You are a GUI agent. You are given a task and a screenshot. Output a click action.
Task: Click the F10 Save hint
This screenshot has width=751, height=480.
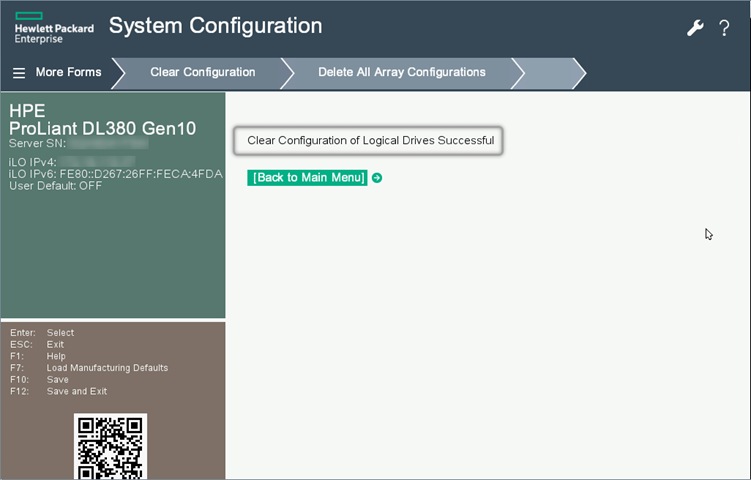tap(39, 379)
